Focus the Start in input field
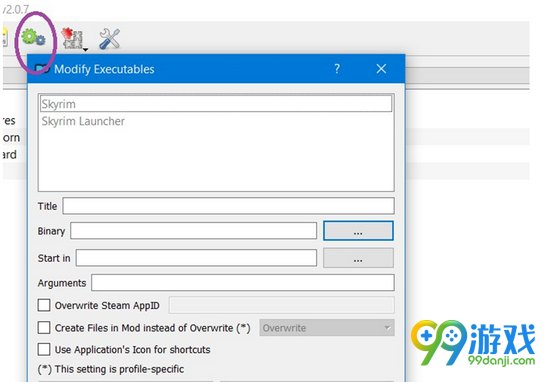 tap(196, 258)
